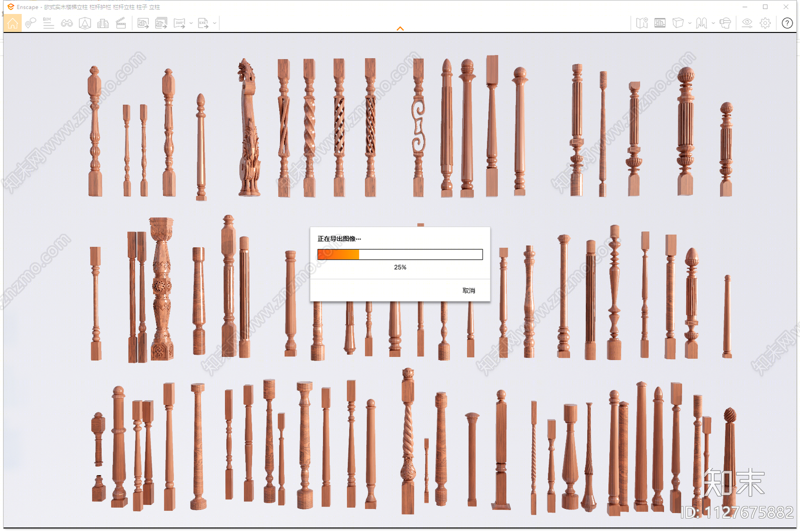Enable the VR headset mode
The height and width of the screenshot is (532, 800).
tap(725, 23)
